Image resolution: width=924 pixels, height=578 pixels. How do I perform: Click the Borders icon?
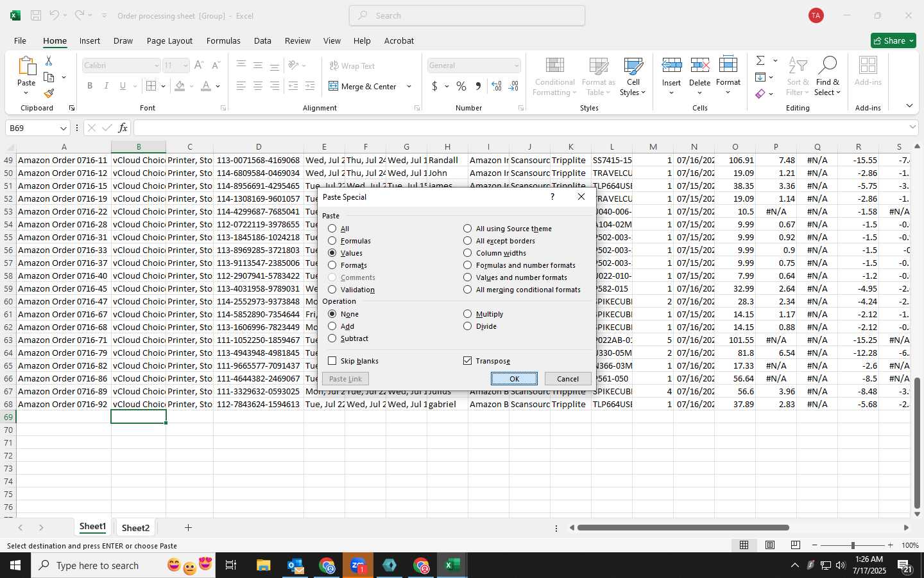click(x=151, y=86)
